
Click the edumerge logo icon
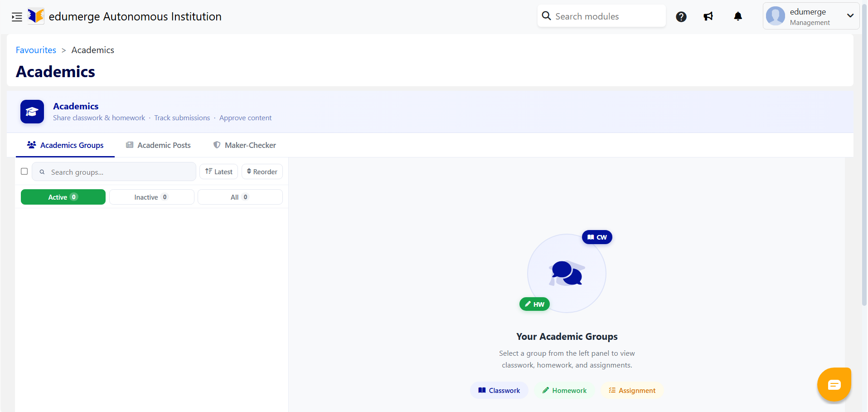click(36, 16)
